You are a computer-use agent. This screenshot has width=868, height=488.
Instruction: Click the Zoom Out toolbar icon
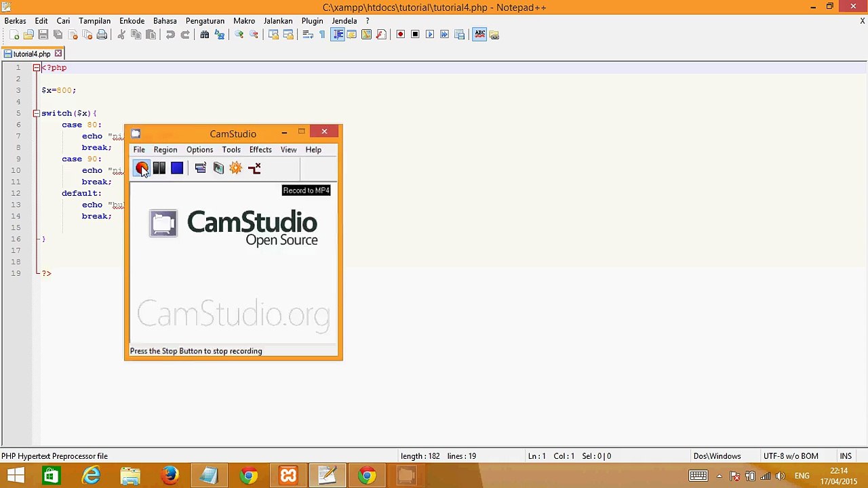pyautogui.click(x=254, y=35)
